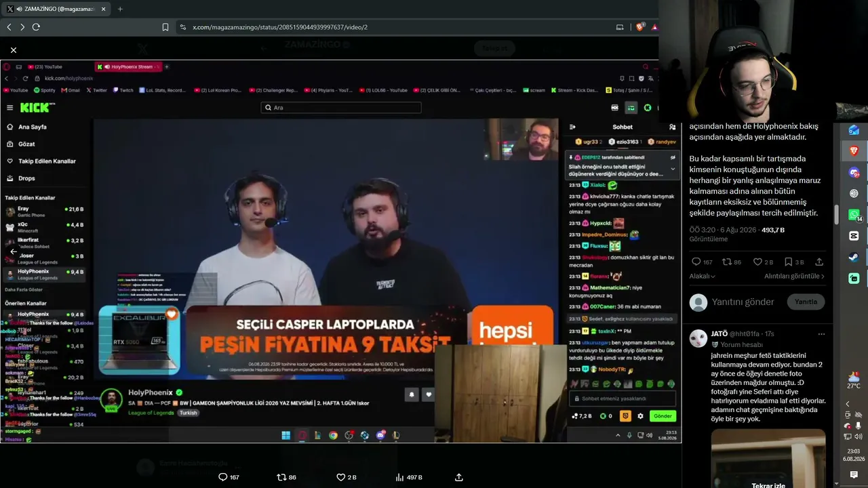Screen dimensions: 868x488
Task: Open Discord from the side dock
Action: point(854,173)
